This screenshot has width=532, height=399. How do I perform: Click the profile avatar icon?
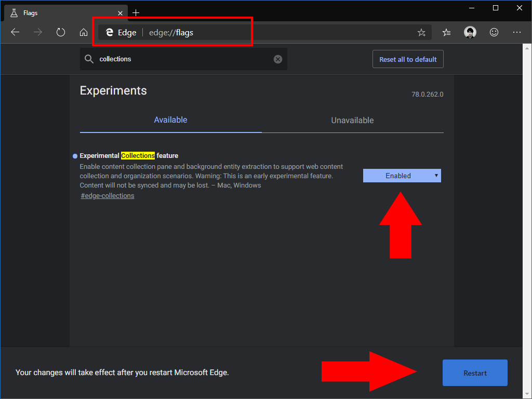click(x=470, y=32)
